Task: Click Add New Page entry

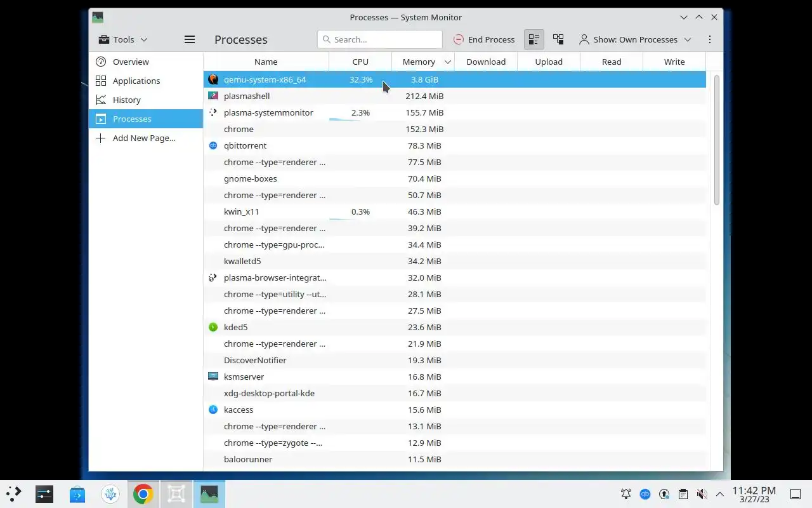Action: point(146,138)
